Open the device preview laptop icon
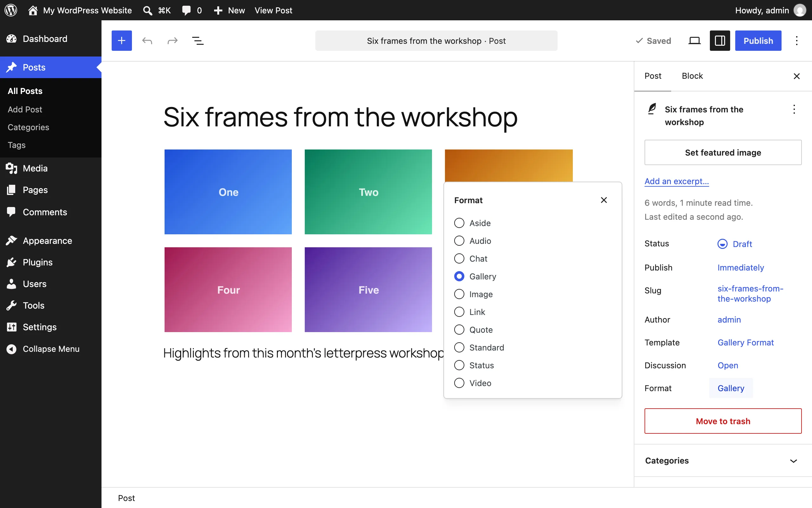This screenshot has height=508, width=812. click(x=694, y=41)
